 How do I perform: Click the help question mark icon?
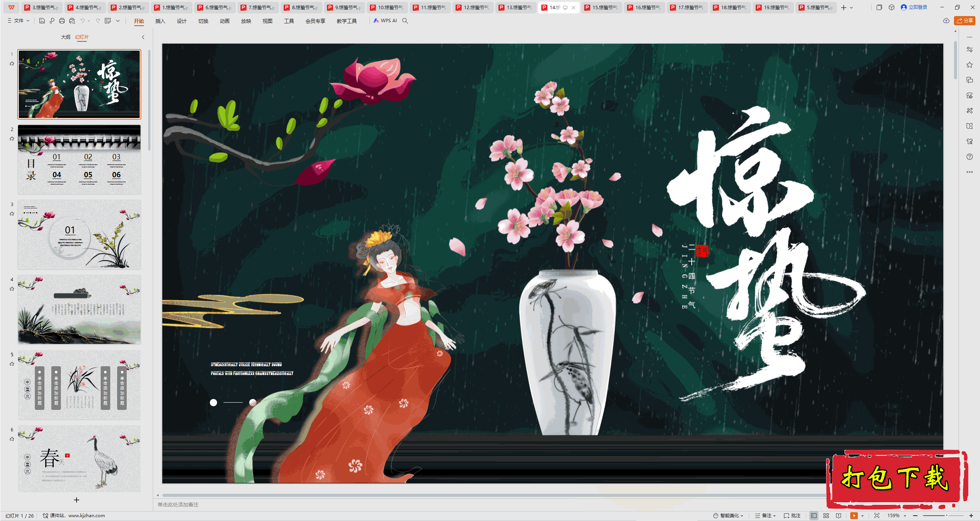(970, 157)
